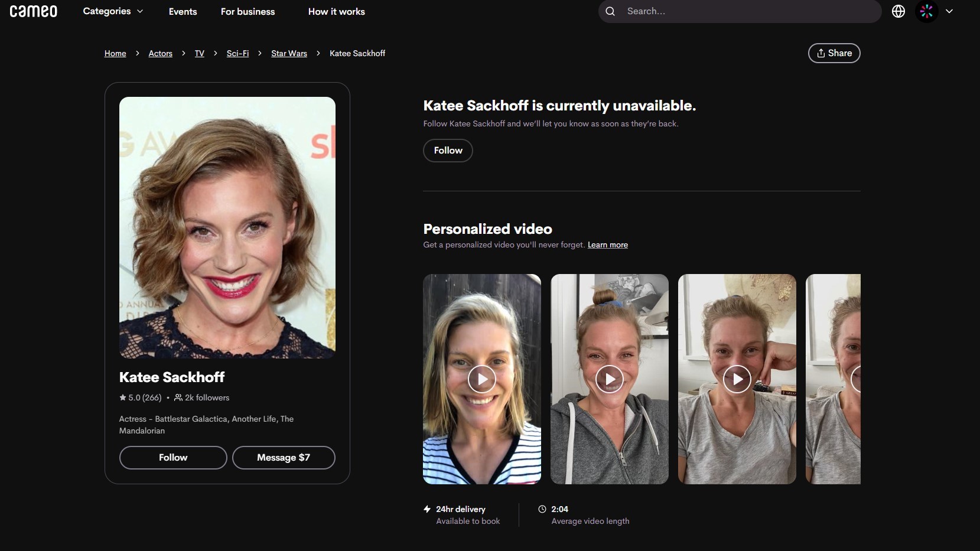The image size is (980, 551).
Task: Click the search magnifier icon
Action: (x=610, y=11)
